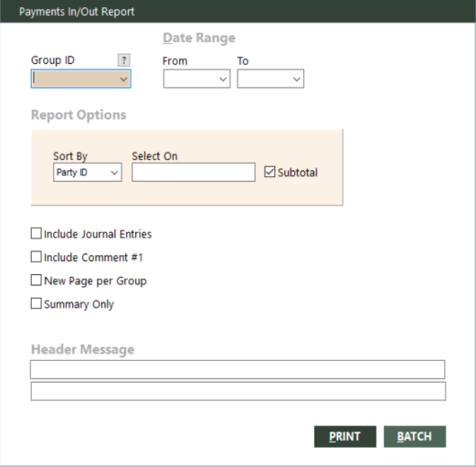Click the PRINT button
Screen dimensions: 476x467
(345, 437)
